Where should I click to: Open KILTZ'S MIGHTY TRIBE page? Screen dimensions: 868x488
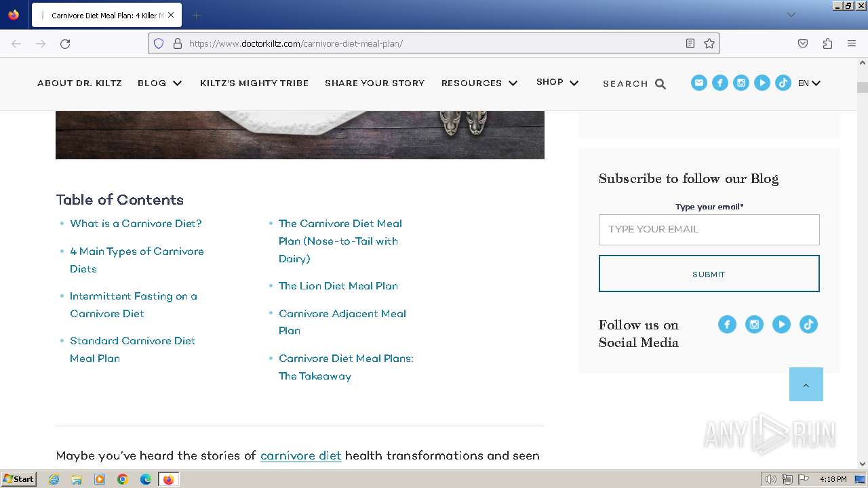pos(254,83)
